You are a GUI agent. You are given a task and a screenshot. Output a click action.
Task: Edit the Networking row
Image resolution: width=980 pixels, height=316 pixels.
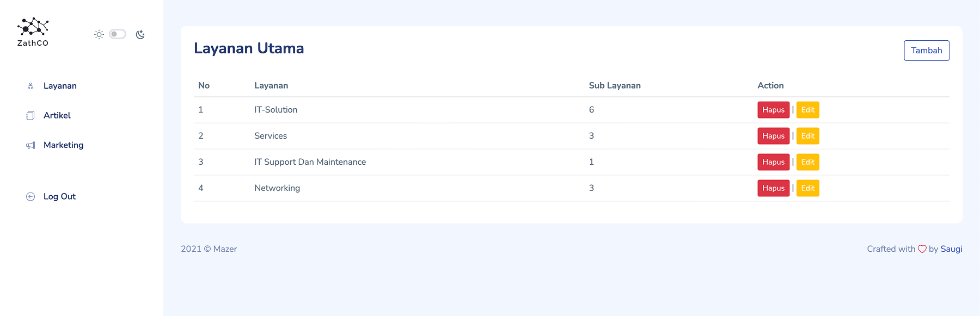coord(807,188)
